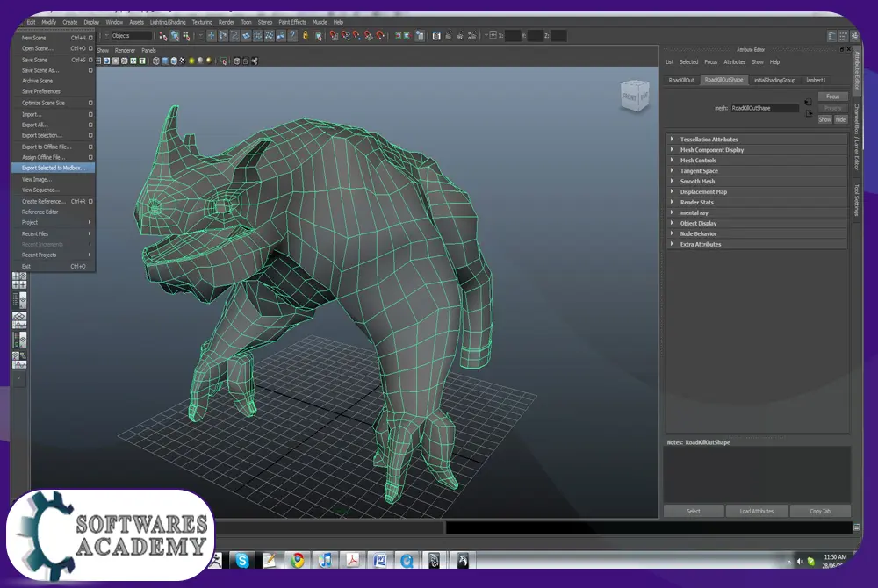The image size is (878, 588).
Task: Click the ViewCube in viewport corner
Action: click(635, 96)
